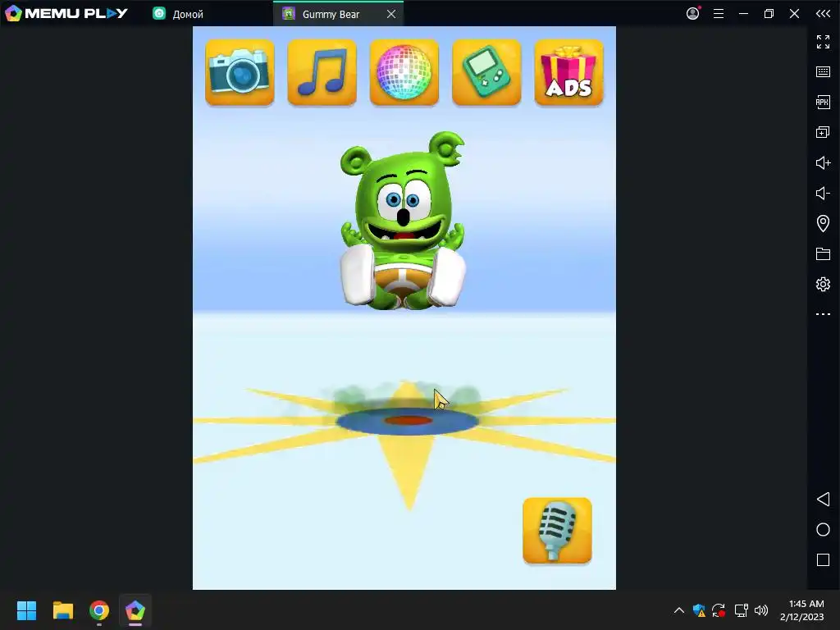
Task: Click the APK install icon
Action: (823, 102)
